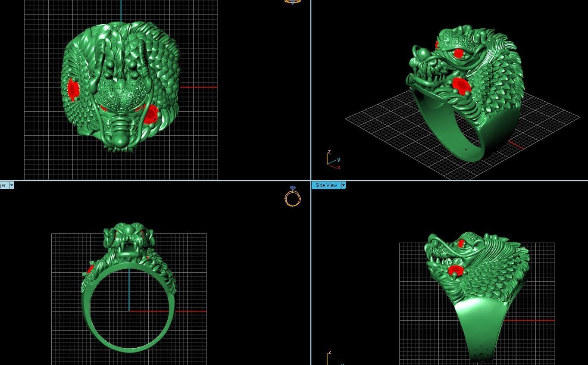Image resolution: width=588 pixels, height=365 pixels.
Task: Open the Side View viewport dropdown arrow
Action: pos(343,185)
